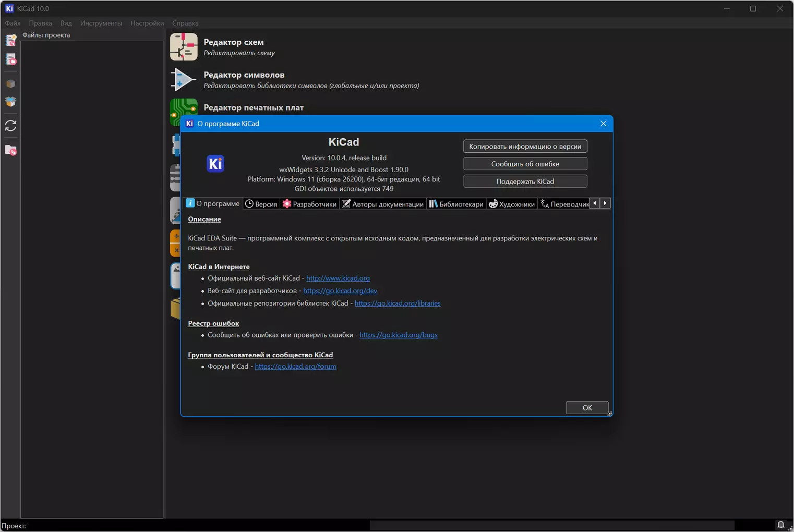Open the Разработчики tab
794x532 pixels.
[x=309, y=204]
